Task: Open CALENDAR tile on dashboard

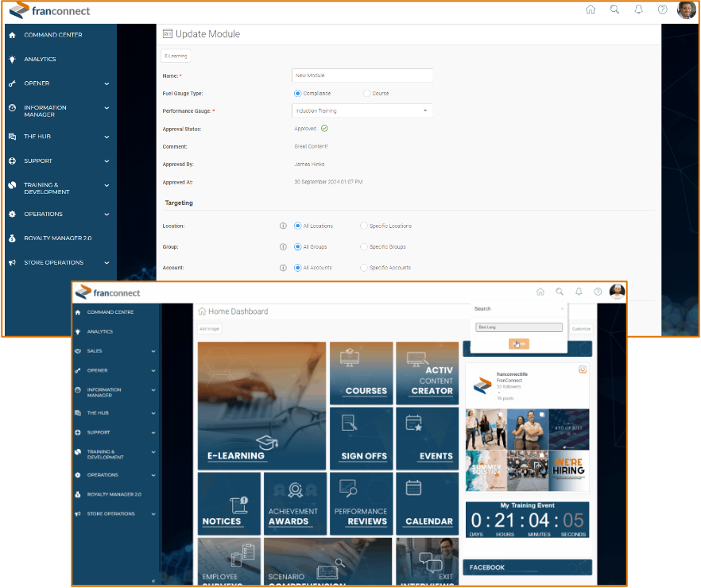Action: (x=428, y=504)
